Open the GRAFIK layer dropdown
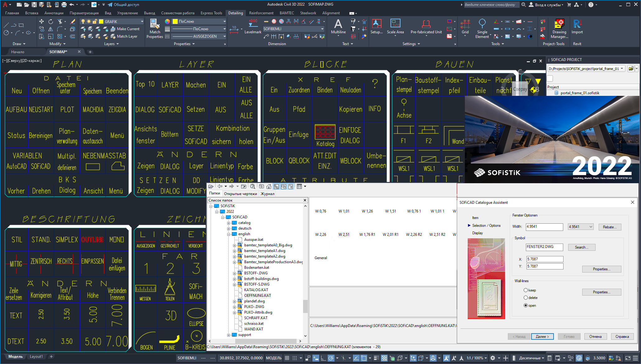Viewport: 641px width, 364px height. (x=142, y=21)
